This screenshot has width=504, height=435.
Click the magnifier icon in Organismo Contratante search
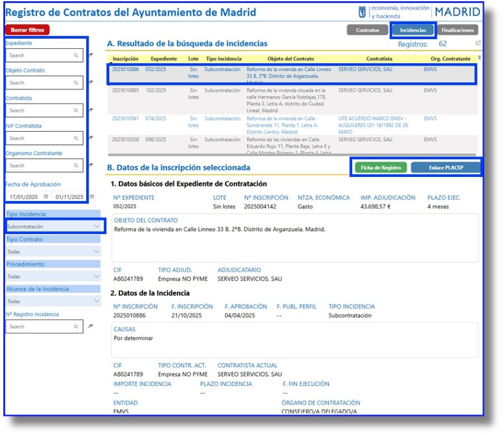tap(76, 166)
